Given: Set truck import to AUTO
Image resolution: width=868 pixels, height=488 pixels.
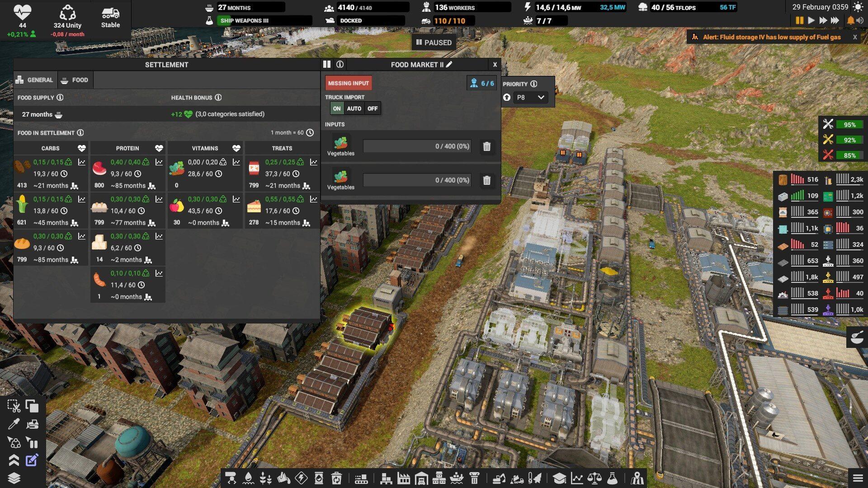Looking at the screenshot, I should point(354,108).
